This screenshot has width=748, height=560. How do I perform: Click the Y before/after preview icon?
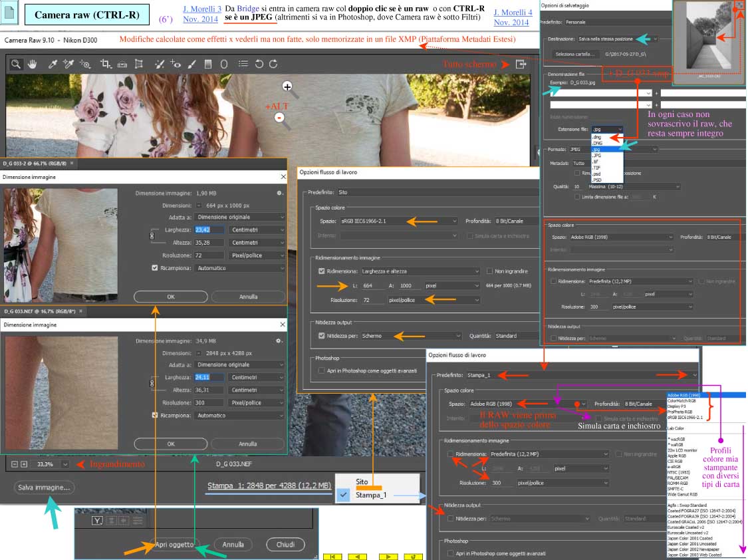(x=97, y=520)
